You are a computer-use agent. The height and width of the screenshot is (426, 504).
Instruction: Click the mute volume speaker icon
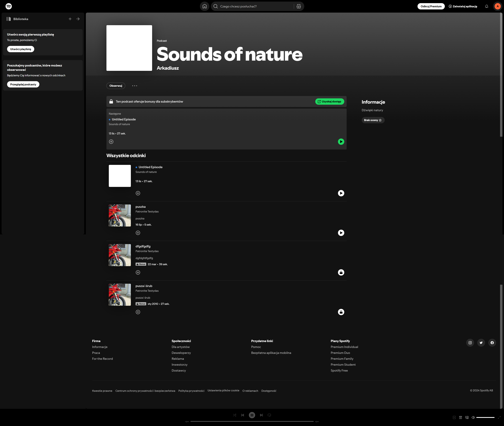pyautogui.click(x=473, y=418)
